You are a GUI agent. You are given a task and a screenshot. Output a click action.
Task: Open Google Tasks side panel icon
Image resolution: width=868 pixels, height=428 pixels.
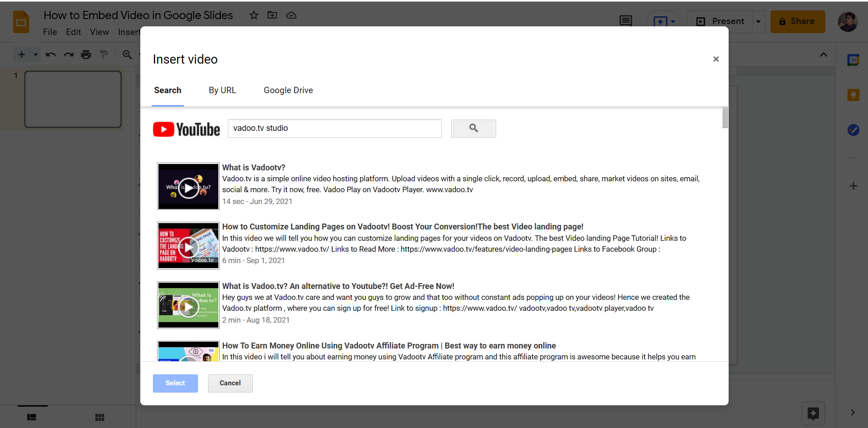click(853, 130)
